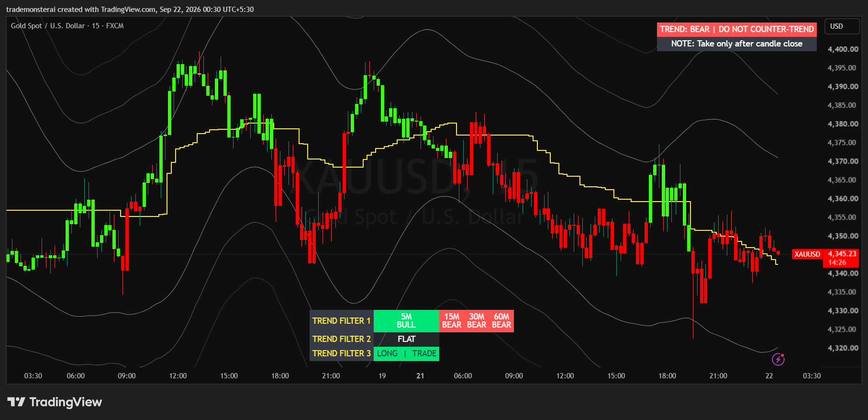Screen dimensions: 868x420
Task: Click the 4,360.00 price axis label
Action: 843,199
